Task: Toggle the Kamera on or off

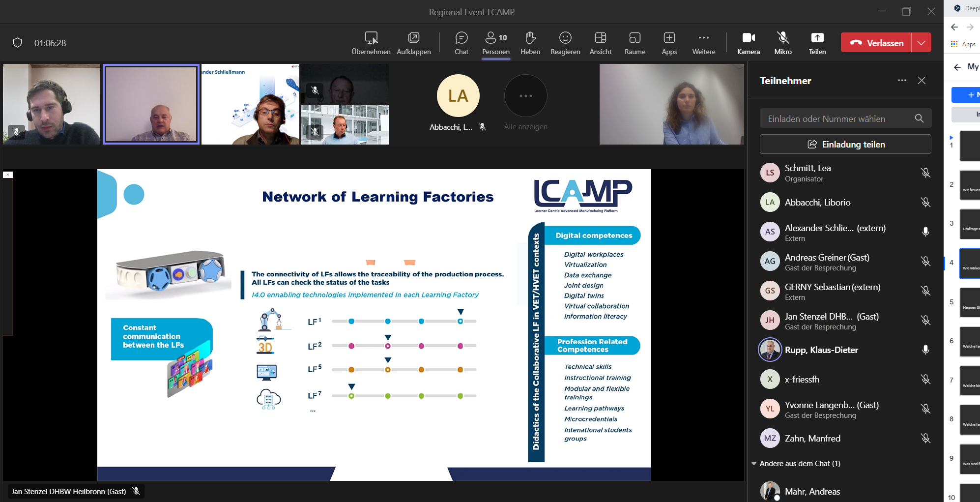Action: coord(748,43)
